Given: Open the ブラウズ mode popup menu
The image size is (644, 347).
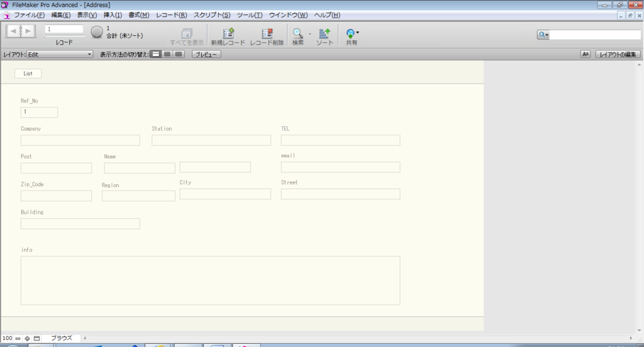Looking at the screenshot, I should click(62, 338).
